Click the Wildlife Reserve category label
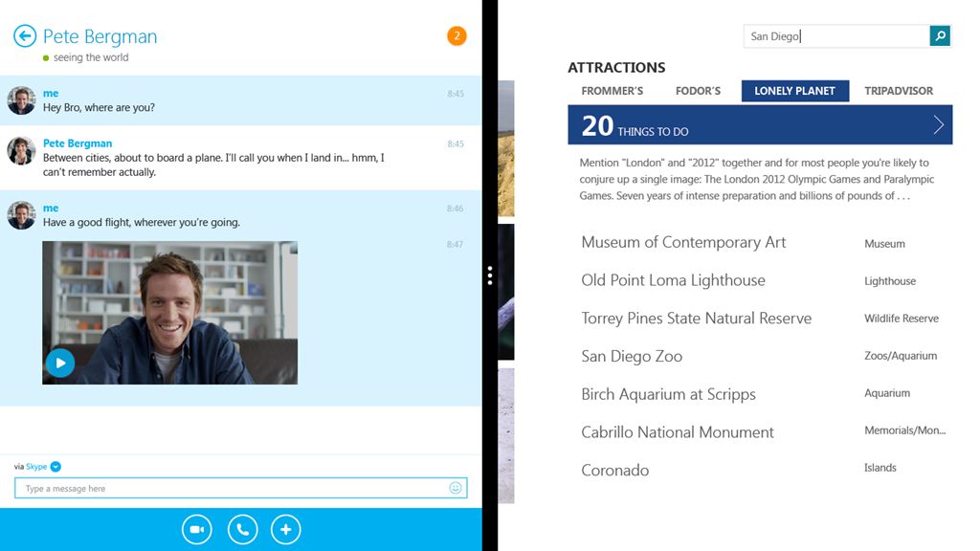The width and height of the screenshot is (980, 551). [x=902, y=319]
